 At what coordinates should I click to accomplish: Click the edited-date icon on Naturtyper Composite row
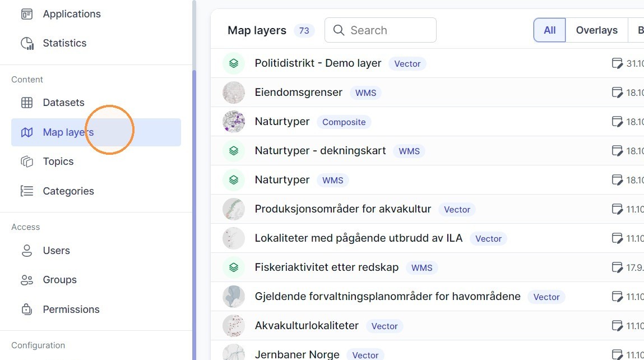[x=617, y=122]
